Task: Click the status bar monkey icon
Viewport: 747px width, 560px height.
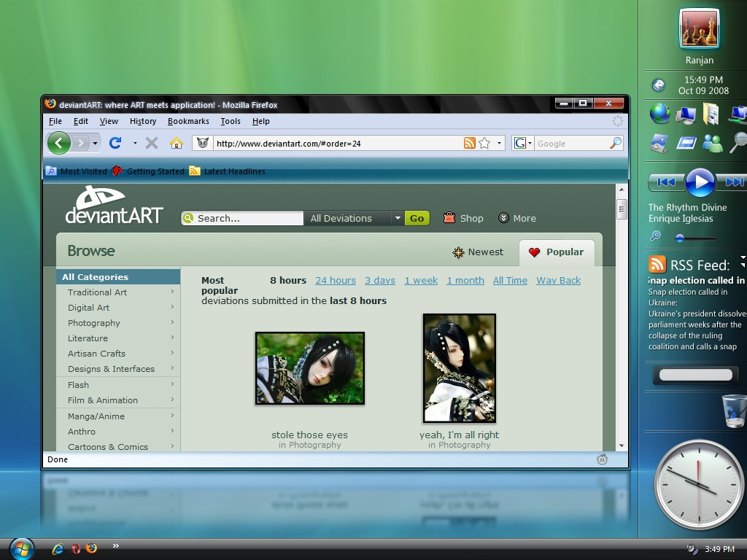Action: coord(602,459)
